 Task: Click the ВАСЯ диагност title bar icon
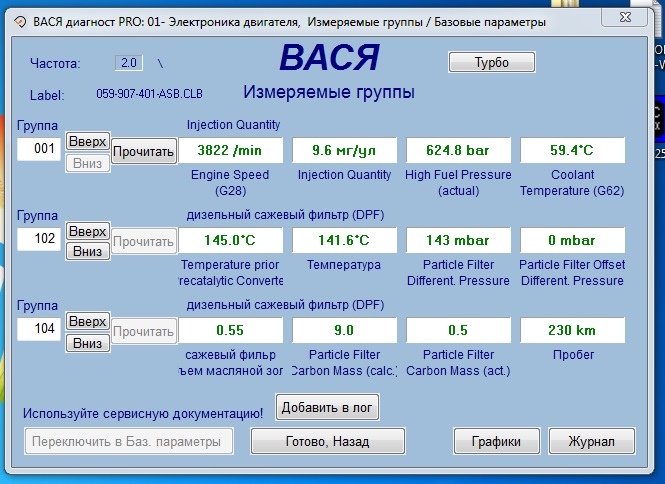click(20, 22)
